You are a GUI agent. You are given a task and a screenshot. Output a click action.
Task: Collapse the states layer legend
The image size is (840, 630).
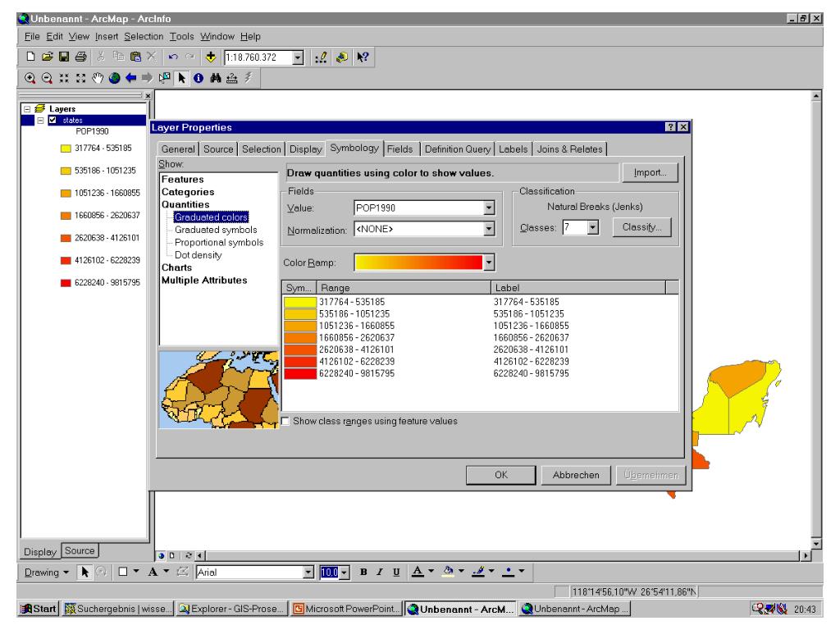pos(40,120)
